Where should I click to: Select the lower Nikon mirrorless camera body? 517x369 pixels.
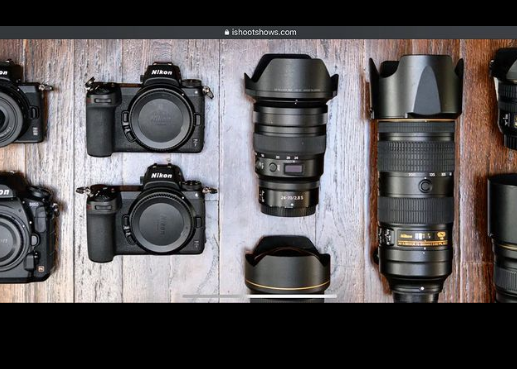coord(147,213)
